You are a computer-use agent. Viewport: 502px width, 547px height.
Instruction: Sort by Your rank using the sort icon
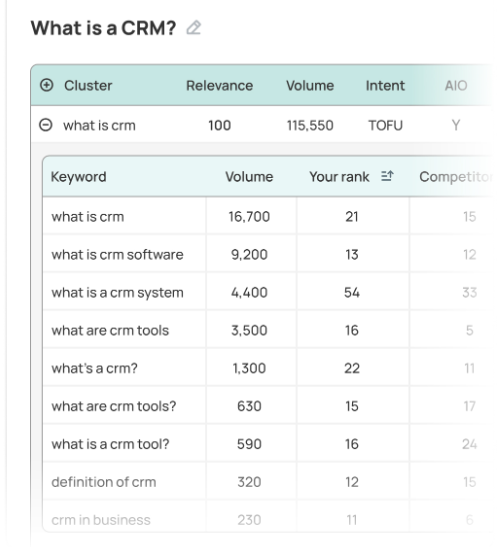[x=387, y=176]
